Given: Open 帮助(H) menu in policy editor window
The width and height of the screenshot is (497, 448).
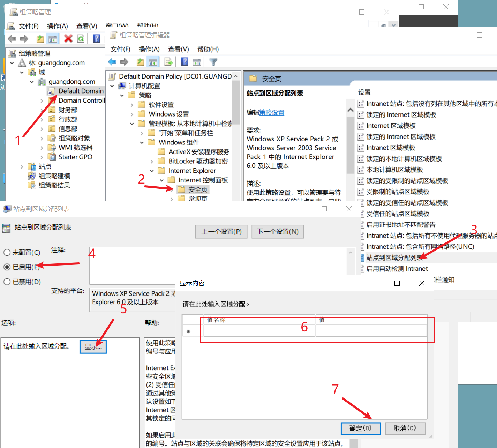Looking at the screenshot, I should [208, 49].
